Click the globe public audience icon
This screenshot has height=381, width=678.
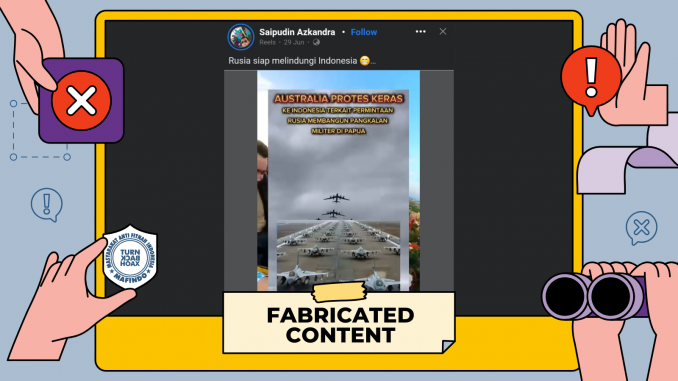click(316, 42)
